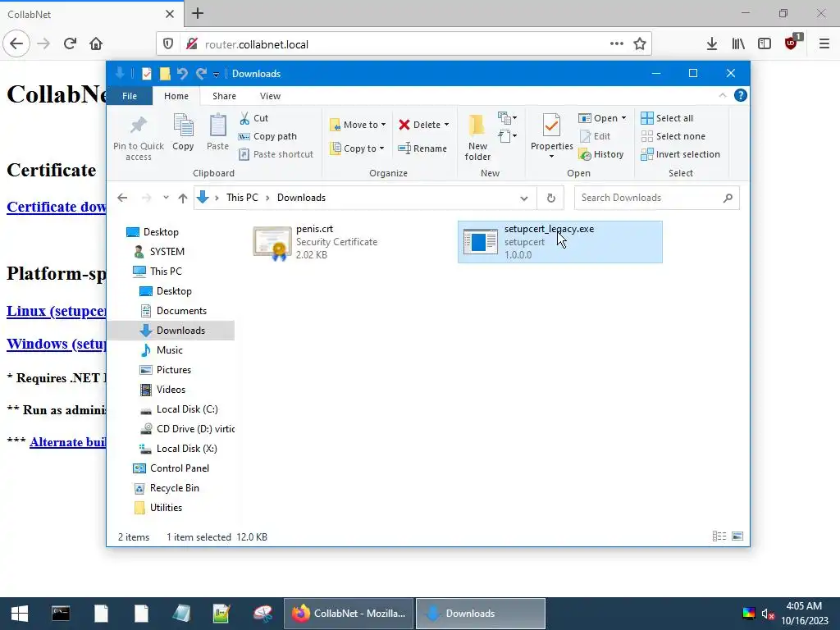The width and height of the screenshot is (840, 630).
Task: Switch to details view layout
Action: coord(719,536)
